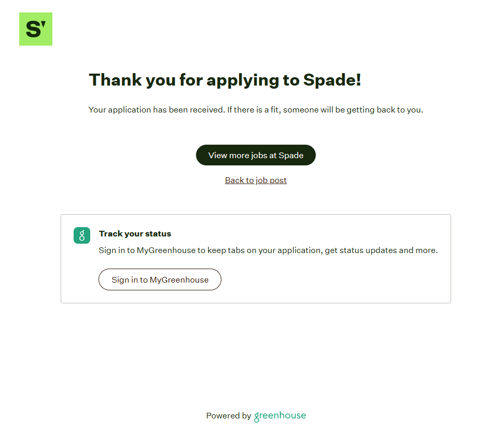
Task: Click the greenhouse wordmark in the footer
Action: pyautogui.click(x=280, y=416)
